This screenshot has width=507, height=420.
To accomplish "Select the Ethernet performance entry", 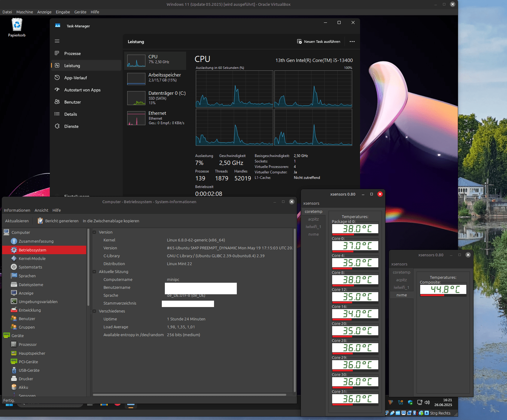I will [x=155, y=118].
